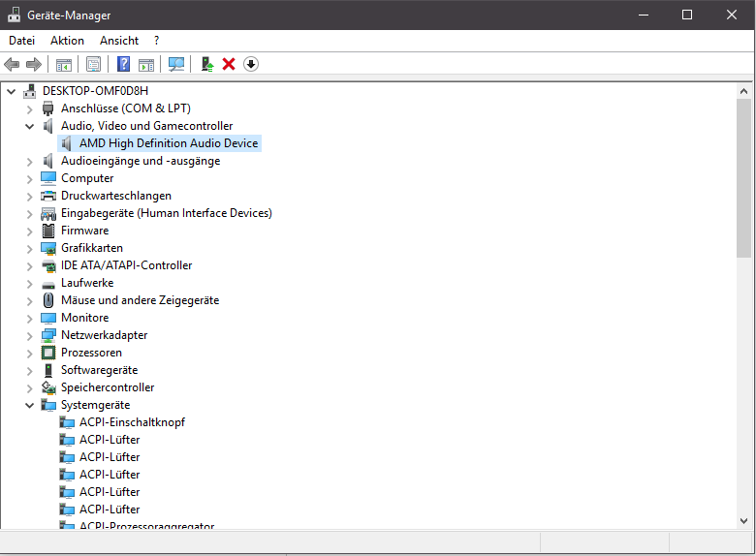
Task: Click the Update driver toolbar icon
Action: pyautogui.click(x=207, y=64)
